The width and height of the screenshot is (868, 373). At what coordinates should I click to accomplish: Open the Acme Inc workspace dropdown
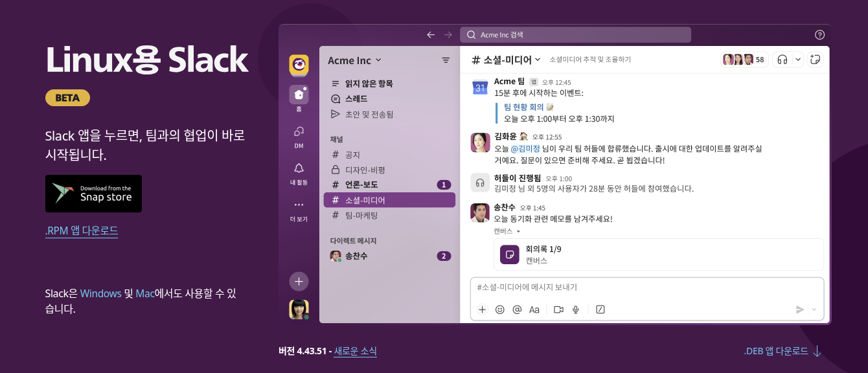click(x=354, y=60)
